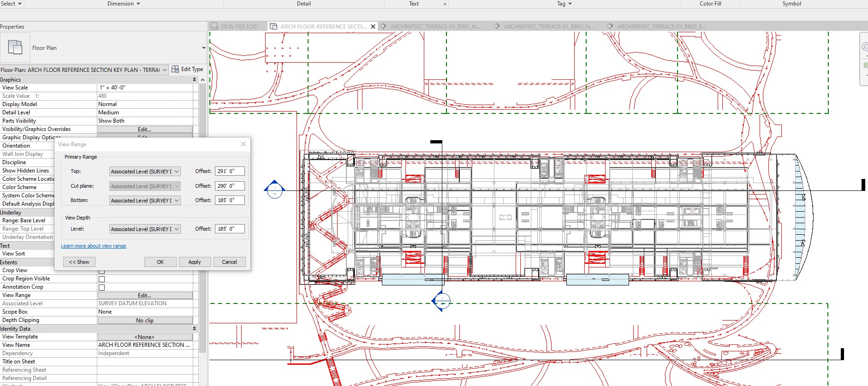This screenshot has width=868, height=386.
Task: Click the Color Fill ribbon panel label
Action: (710, 4)
